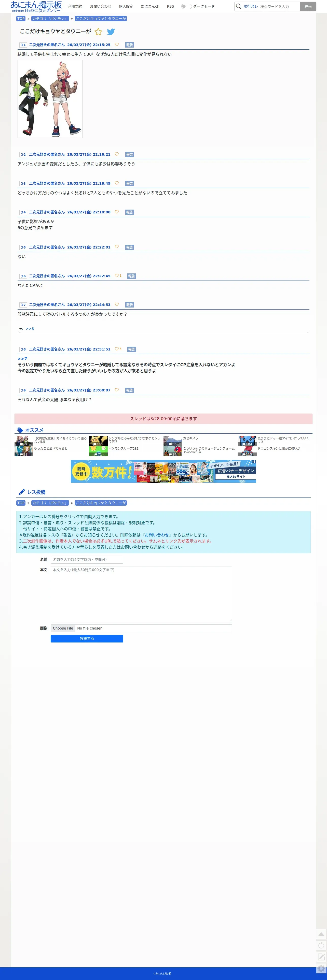The width and height of the screenshot is (327, 980).
Task: Click thread title breadcrumb at top
Action: click(x=101, y=19)
